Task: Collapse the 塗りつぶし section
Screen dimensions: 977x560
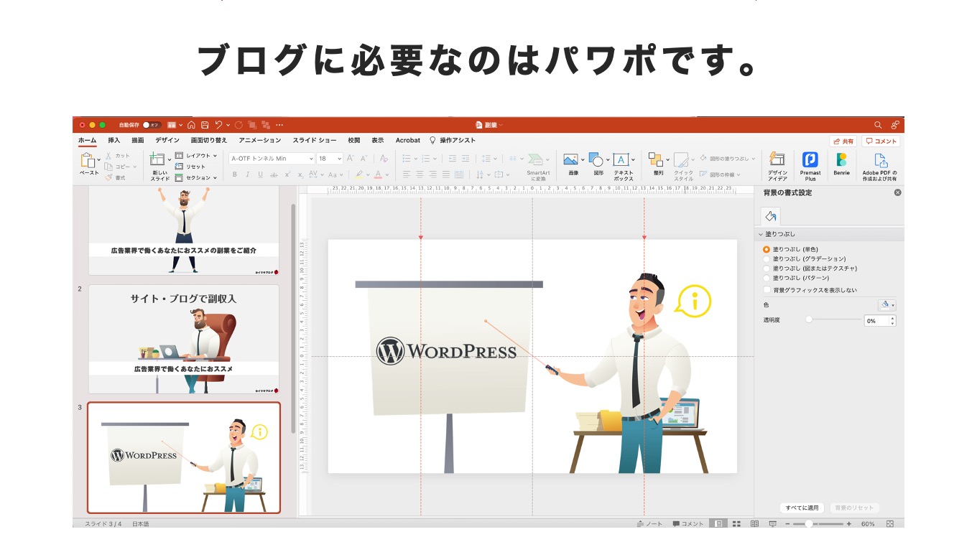Action: pyautogui.click(x=761, y=234)
